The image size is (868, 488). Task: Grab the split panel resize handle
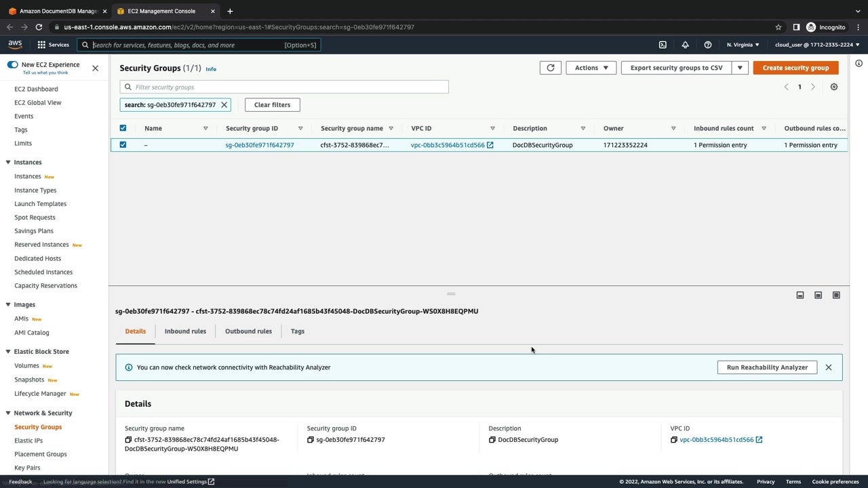click(x=451, y=293)
